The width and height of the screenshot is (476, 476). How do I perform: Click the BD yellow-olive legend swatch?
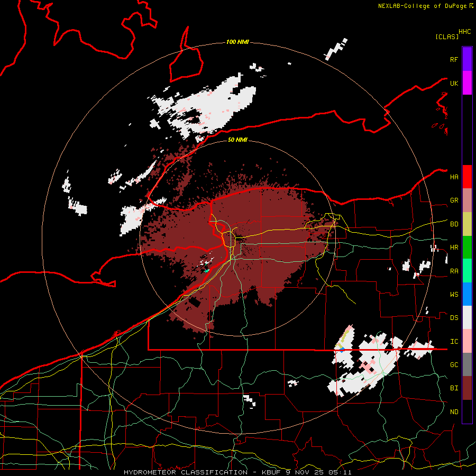[467, 224]
